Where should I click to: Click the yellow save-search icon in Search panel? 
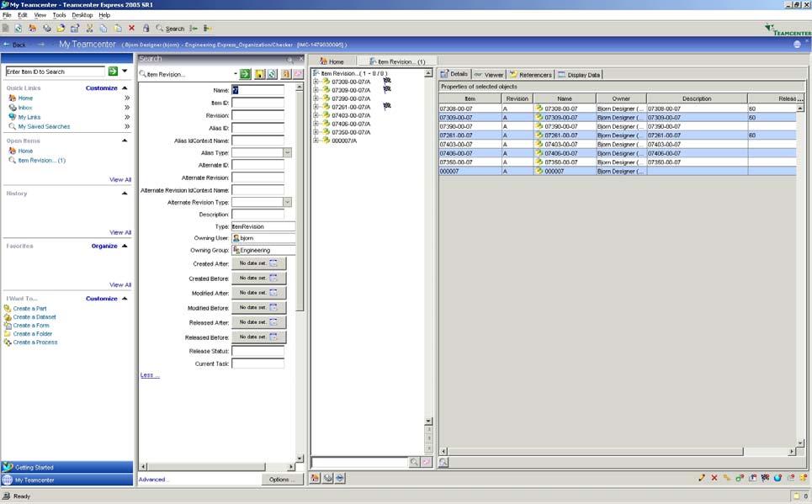click(259, 75)
